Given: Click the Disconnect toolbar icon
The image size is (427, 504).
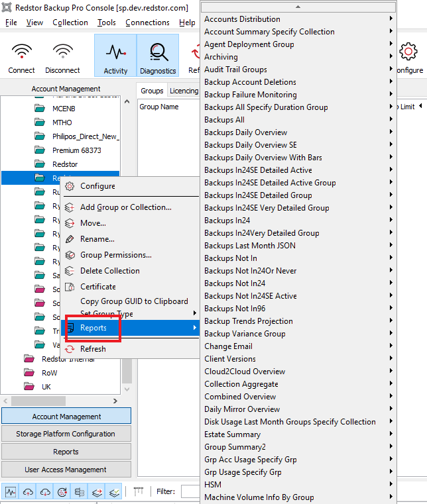Looking at the screenshot, I should tap(63, 52).
